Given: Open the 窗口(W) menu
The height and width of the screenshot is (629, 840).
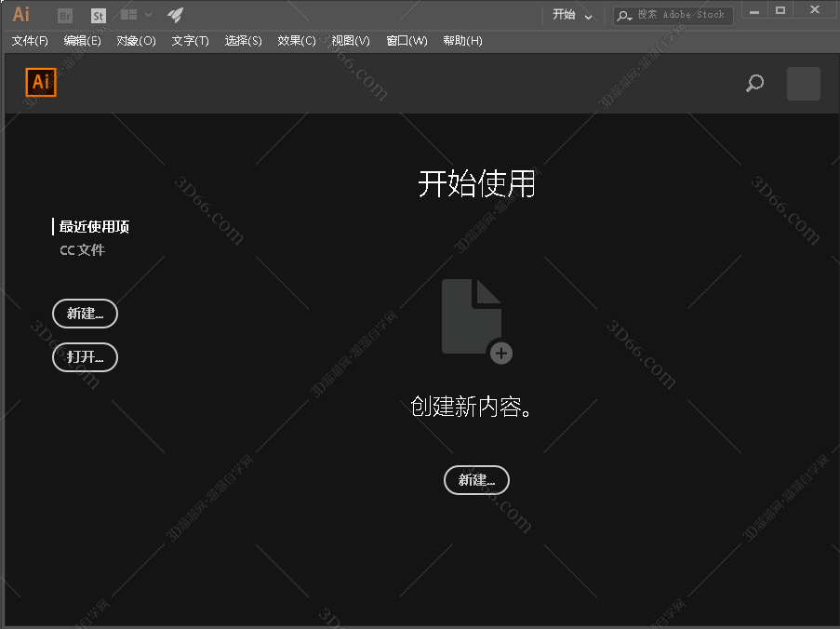Looking at the screenshot, I should coord(407,41).
